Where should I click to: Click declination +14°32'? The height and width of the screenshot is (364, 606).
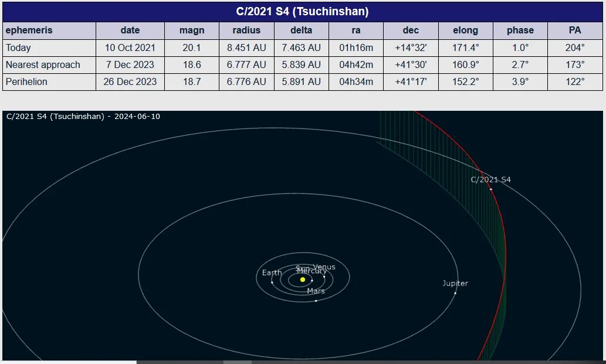[x=411, y=47]
